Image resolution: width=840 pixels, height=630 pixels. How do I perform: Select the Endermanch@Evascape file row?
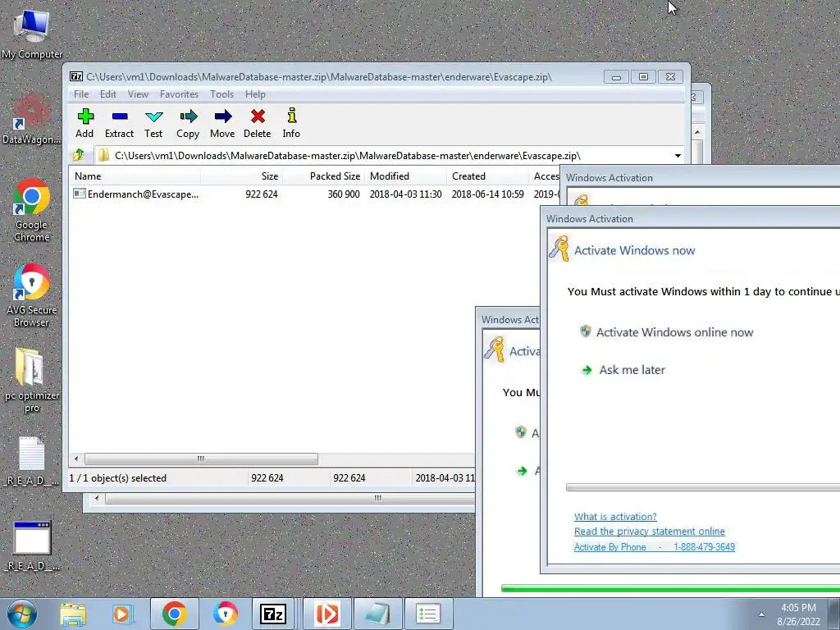tap(313, 194)
